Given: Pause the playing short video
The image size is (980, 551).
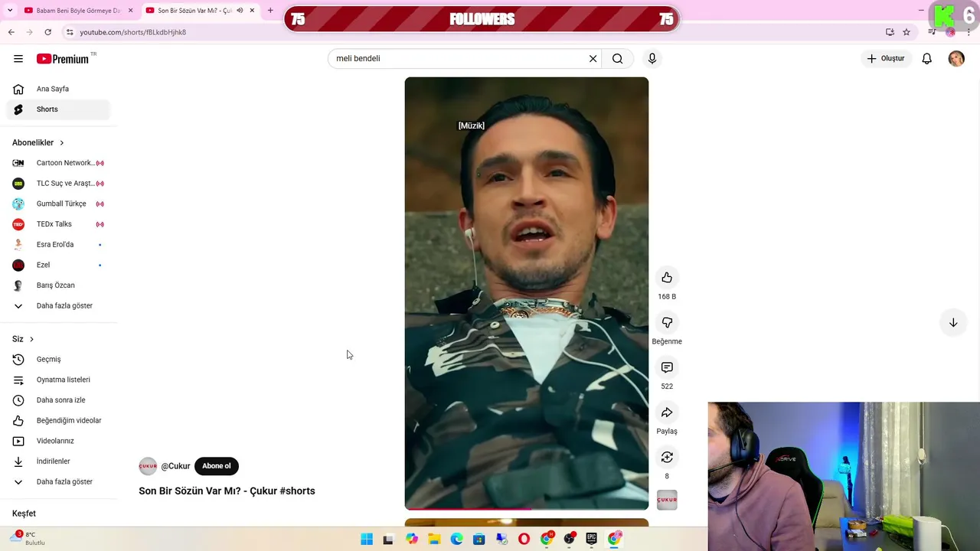Looking at the screenshot, I should (527, 293).
